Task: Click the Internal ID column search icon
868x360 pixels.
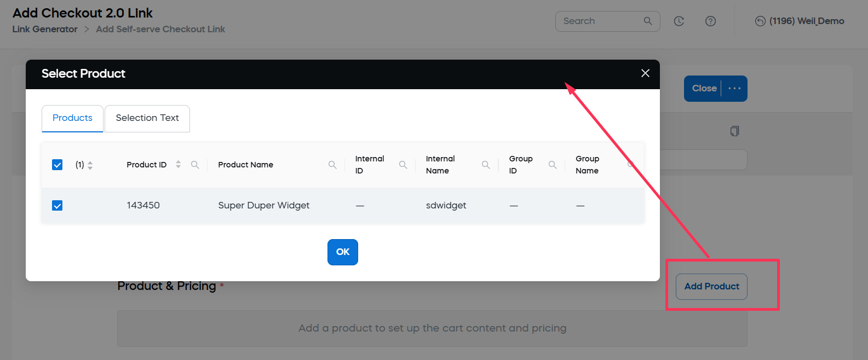Action: [x=403, y=165]
